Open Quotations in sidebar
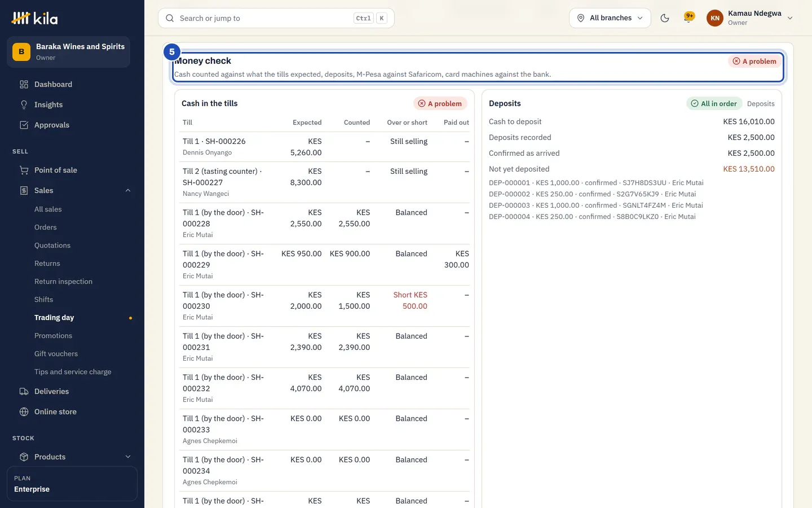Image resolution: width=812 pixels, height=508 pixels. click(x=52, y=245)
